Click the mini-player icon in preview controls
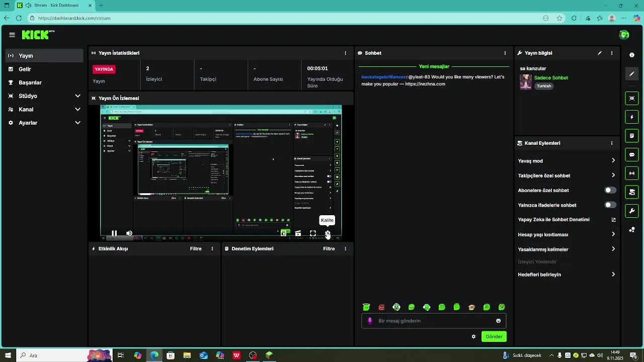The image size is (644, 362). click(x=283, y=233)
